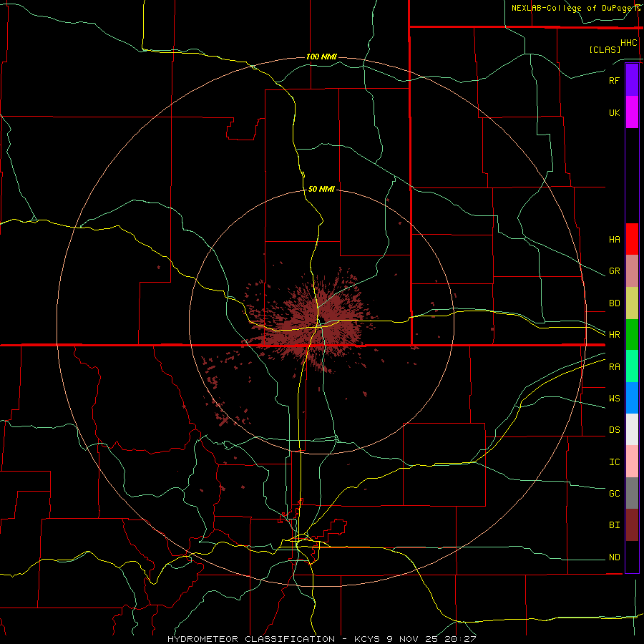Click the IC legend label
Viewport: 644px width, 644px height.
[614, 462]
